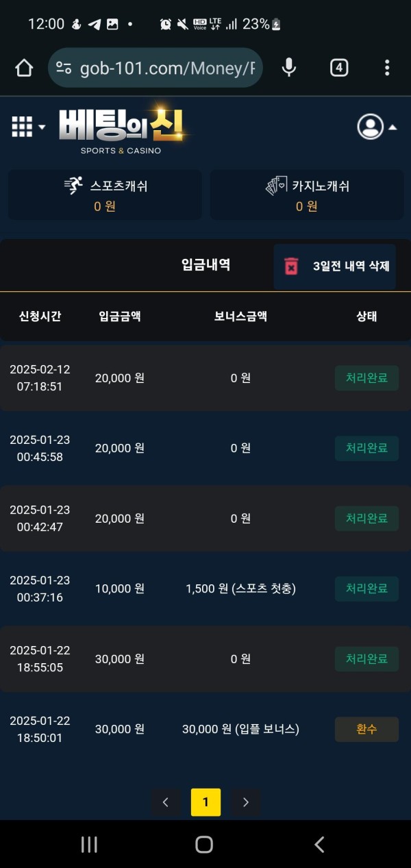Select page number 1

[x=206, y=802]
